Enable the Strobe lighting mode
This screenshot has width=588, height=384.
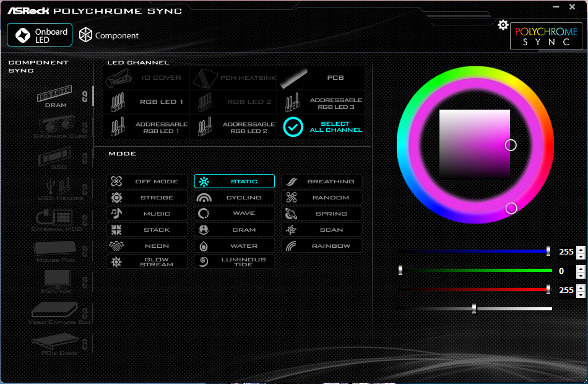coord(147,198)
